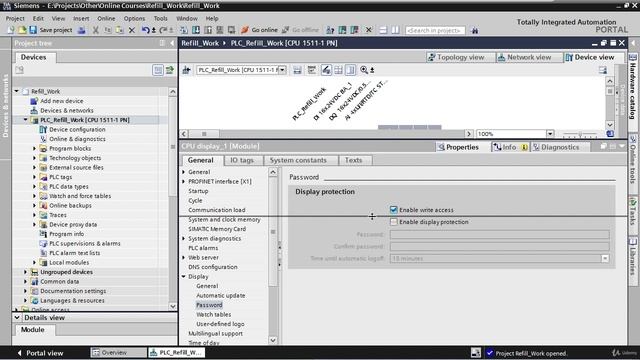Screen dimensions: 640x360
Task: Click the New project icon in toolbar
Action: point(11,30)
